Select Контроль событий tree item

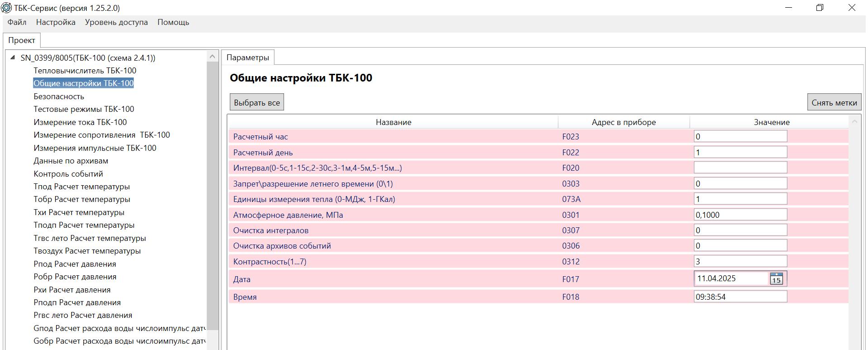pyautogui.click(x=68, y=174)
